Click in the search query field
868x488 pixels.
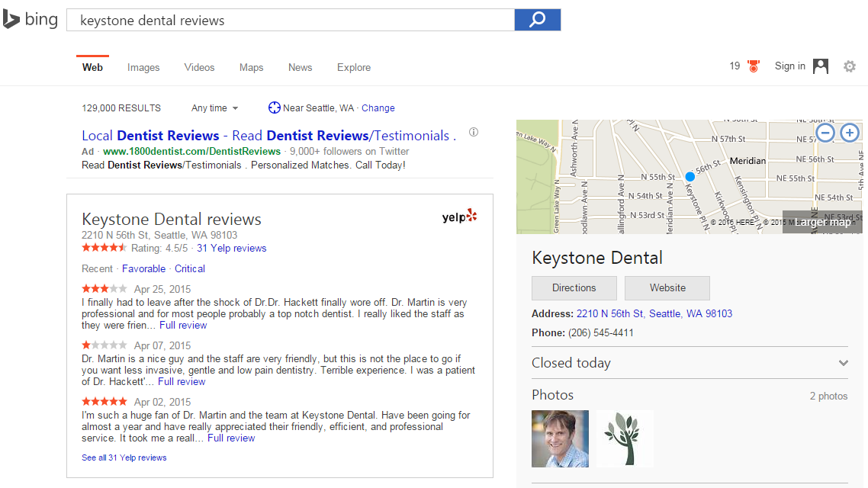(290, 21)
